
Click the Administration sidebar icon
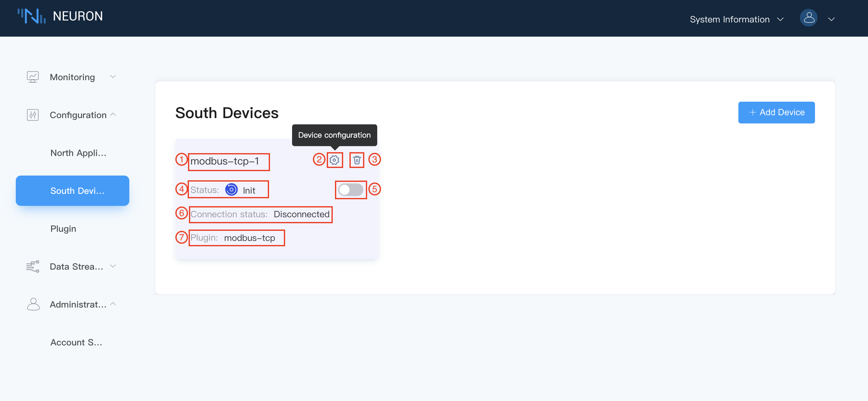point(32,304)
